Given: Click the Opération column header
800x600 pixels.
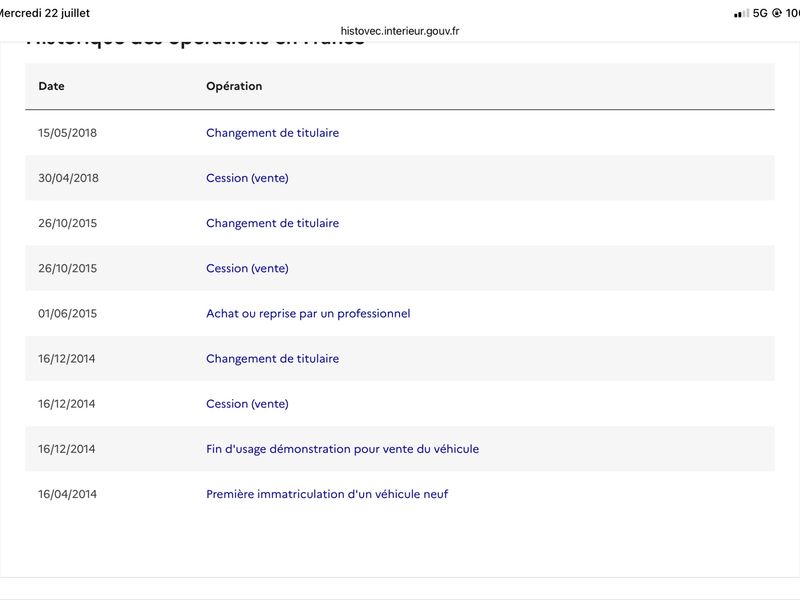Looking at the screenshot, I should tap(234, 86).
